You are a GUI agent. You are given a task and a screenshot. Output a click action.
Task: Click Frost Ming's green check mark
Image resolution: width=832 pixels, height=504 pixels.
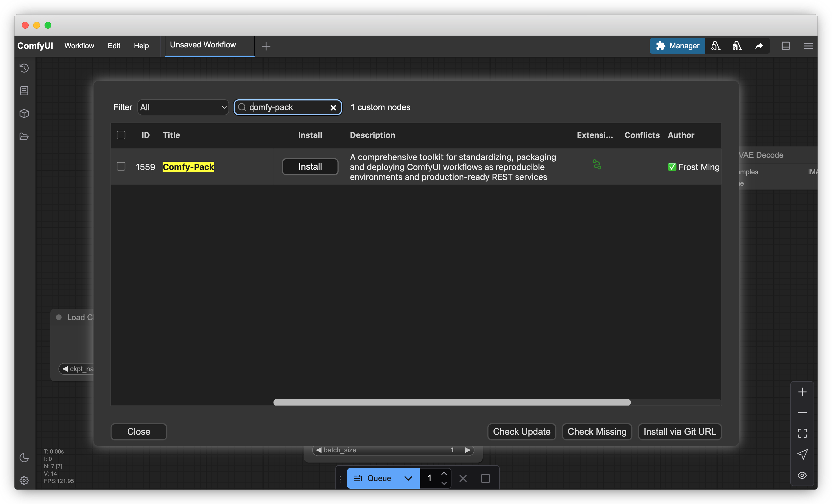coord(672,167)
